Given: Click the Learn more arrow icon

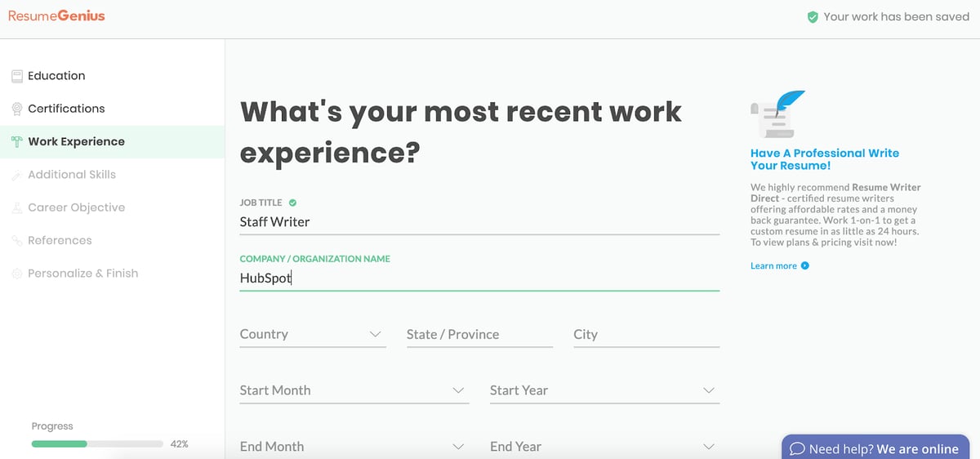Looking at the screenshot, I should click(805, 265).
